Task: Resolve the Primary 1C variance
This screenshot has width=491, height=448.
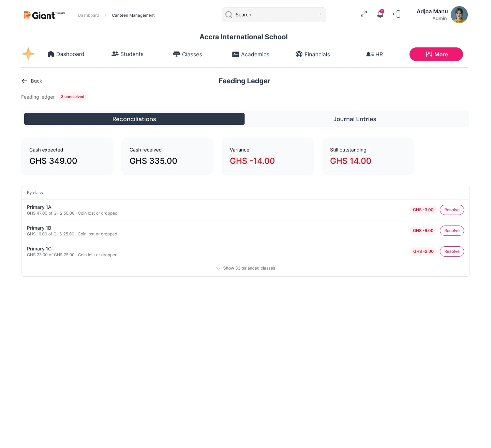Action: (x=452, y=251)
